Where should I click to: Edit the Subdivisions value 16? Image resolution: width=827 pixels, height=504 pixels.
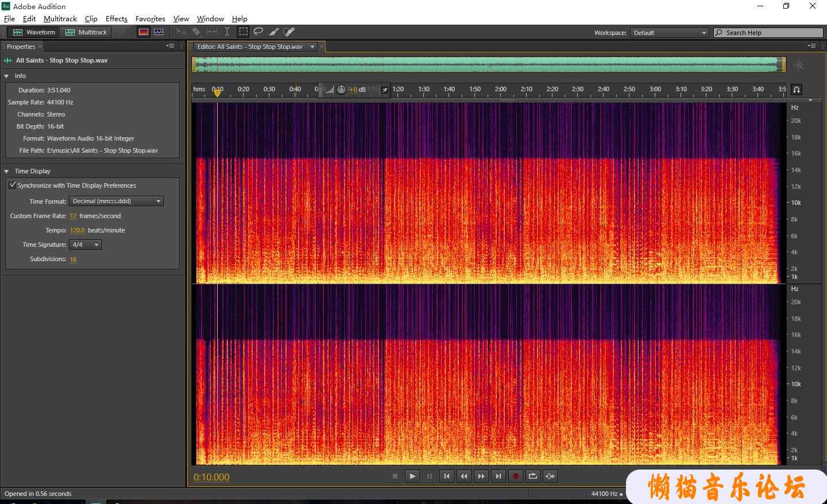(73, 259)
